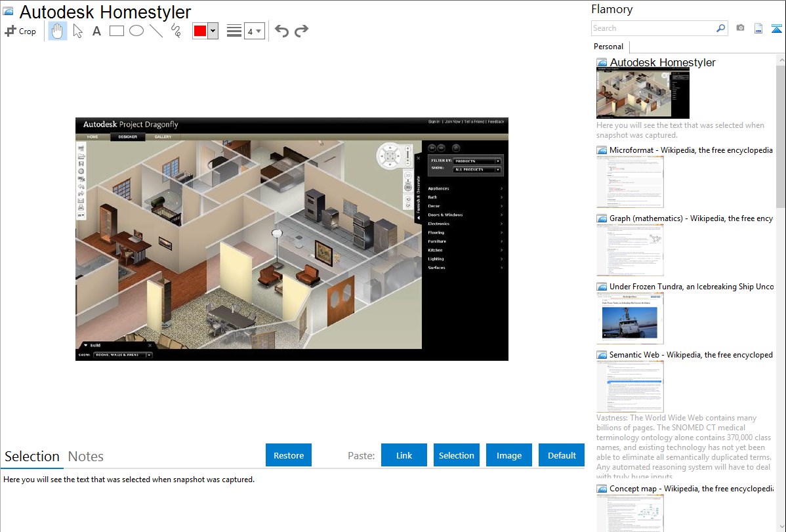The width and height of the screenshot is (786, 532).
Task: Redo the last undone action
Action: pyautogui.click(x=301, y=31)
